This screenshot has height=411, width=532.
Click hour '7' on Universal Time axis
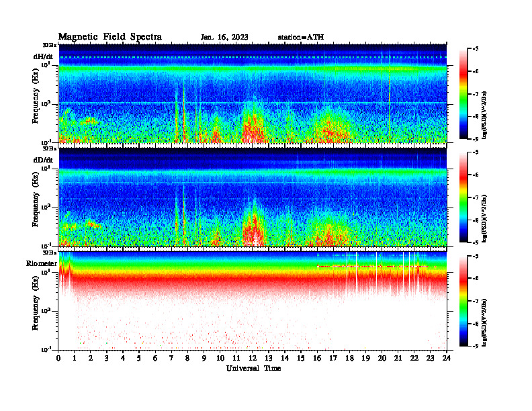[x=171, y=358]
